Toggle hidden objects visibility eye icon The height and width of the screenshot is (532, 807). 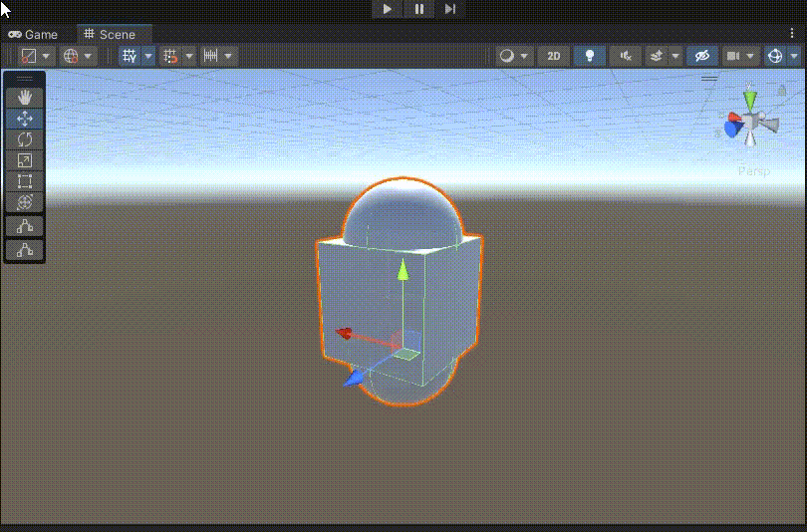(x=702, y=56)
